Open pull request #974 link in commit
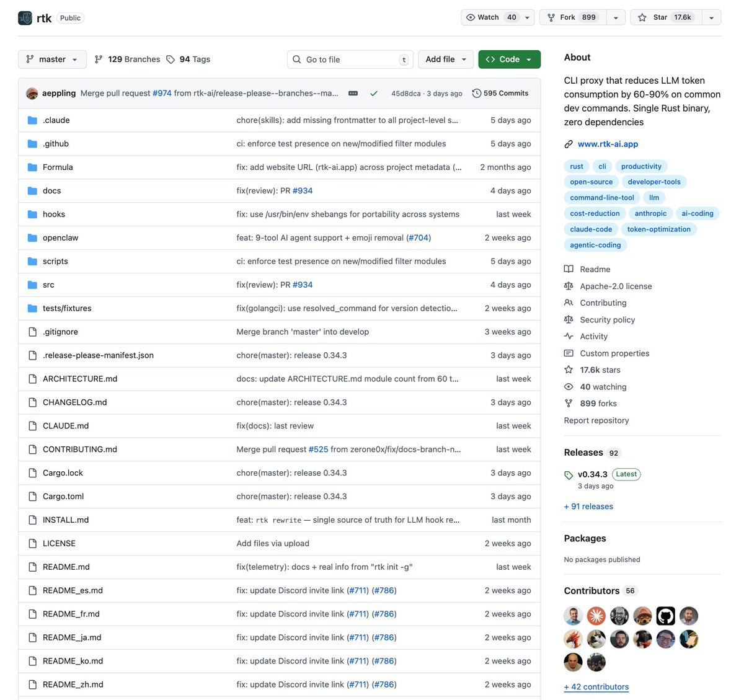Screen dimensions: 744x700 [x=162, y=93]
